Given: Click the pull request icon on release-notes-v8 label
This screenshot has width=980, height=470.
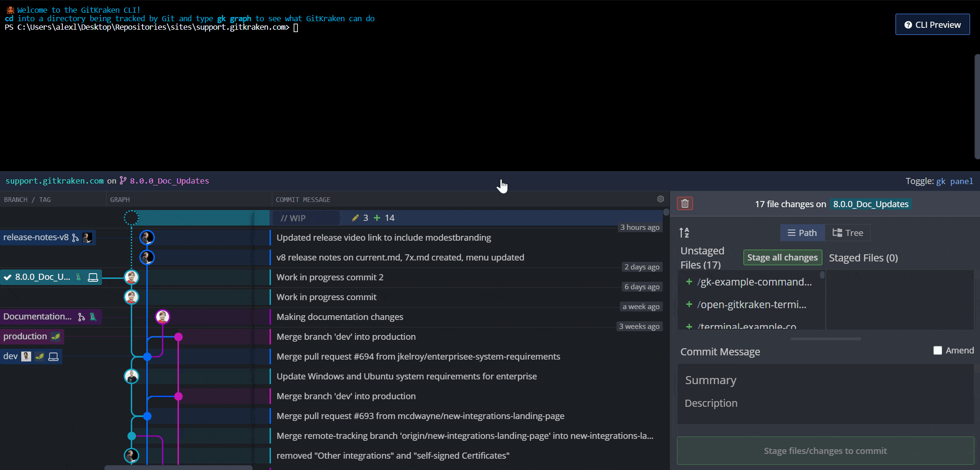Looking at the screenshot, I should (76, 238).
